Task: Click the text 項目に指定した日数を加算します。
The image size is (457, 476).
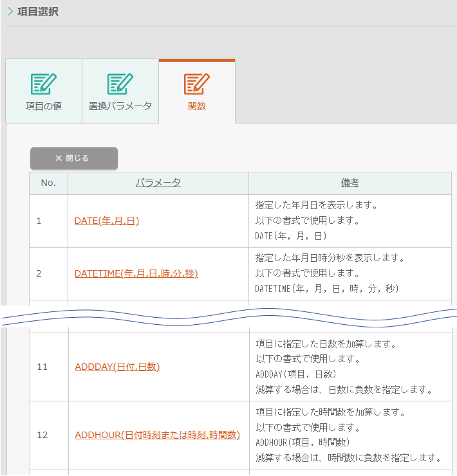Action: coord(326,344)
